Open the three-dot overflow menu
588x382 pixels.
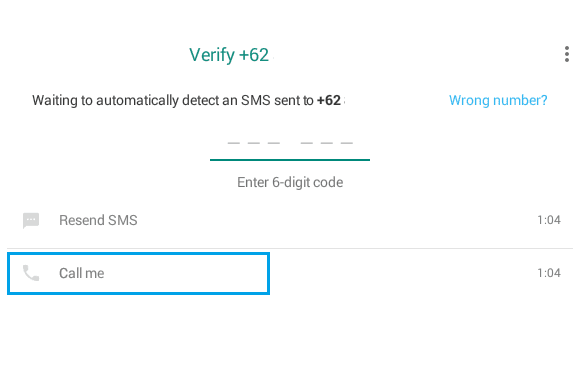tap(567, 54)
